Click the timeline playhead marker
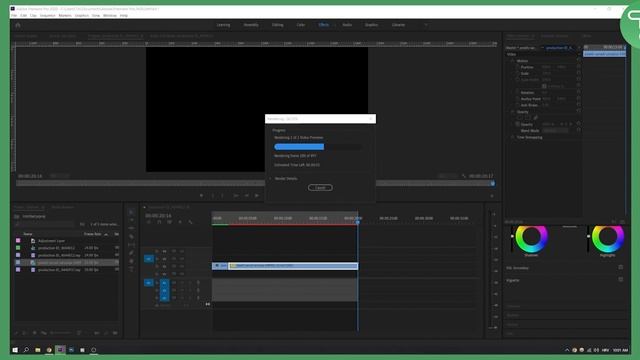Viewport: 640px width, 360px height. [x=358, y=222]
